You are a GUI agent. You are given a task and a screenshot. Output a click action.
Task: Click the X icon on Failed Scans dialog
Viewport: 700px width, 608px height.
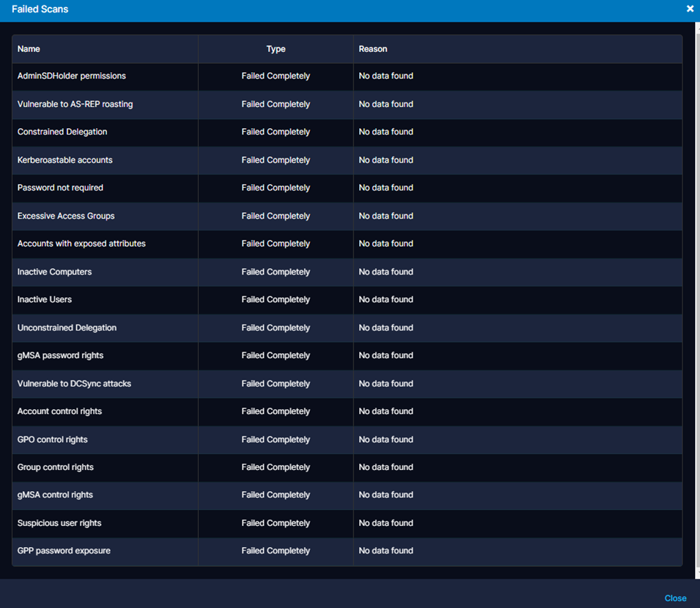coord(689,9)
